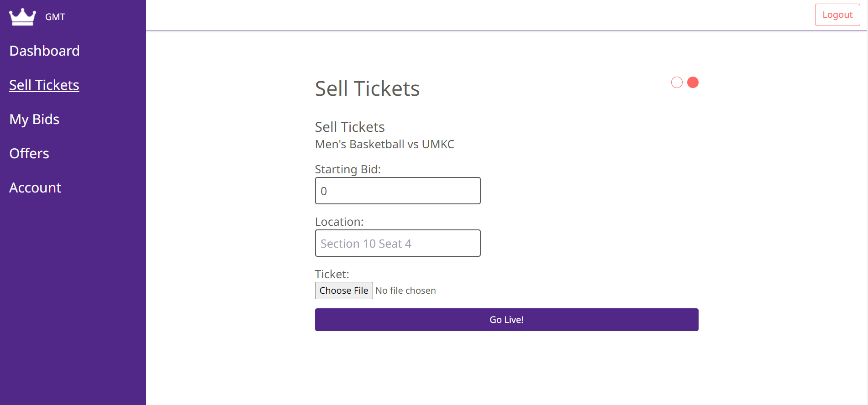This screenshot has width=868, height=405.
Task: Open Dashboard from the sidebar
Action: tap(44, 51)
